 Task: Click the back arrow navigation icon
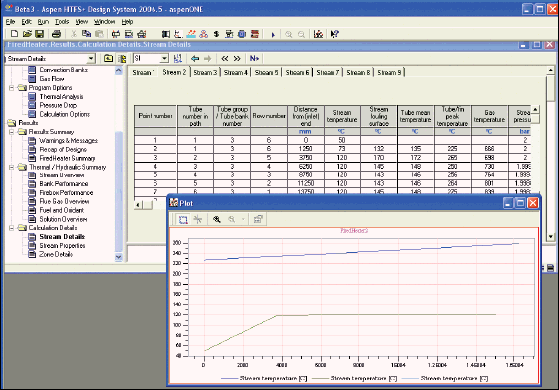[x=195, y=58]
